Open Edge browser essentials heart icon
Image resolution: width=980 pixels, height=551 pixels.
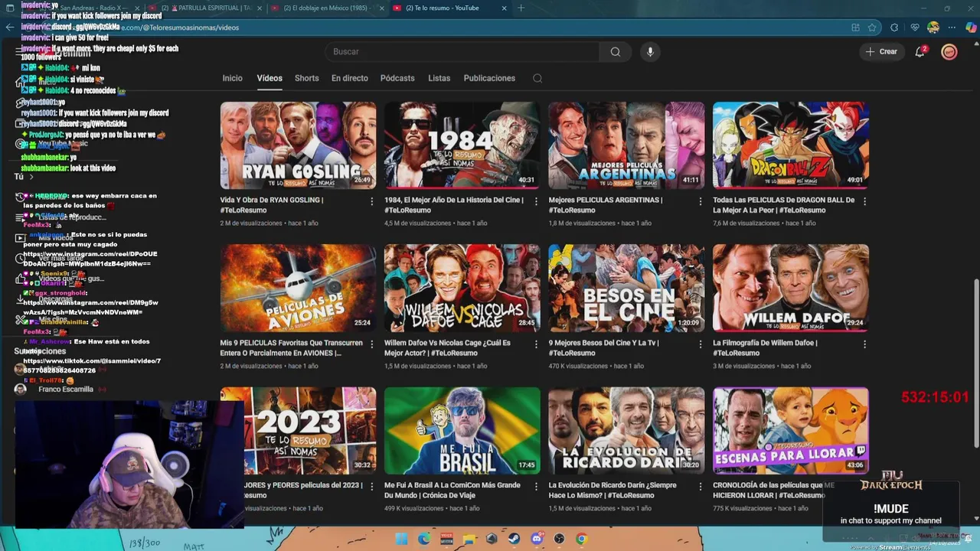coord(914,28)
